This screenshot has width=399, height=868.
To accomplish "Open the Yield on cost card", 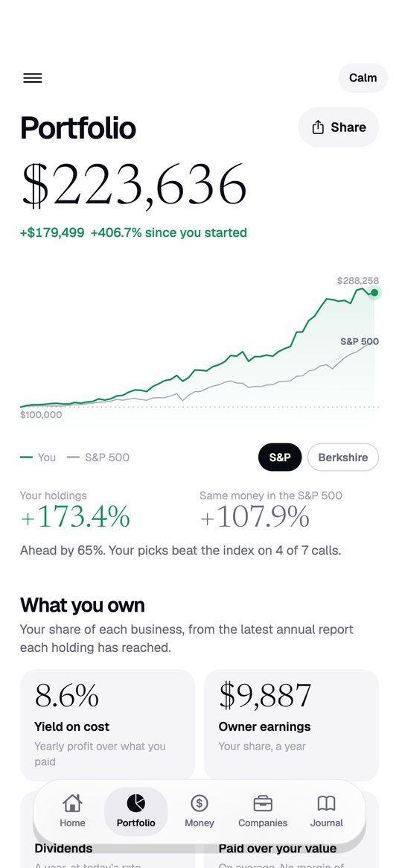I will pos(107,725).
